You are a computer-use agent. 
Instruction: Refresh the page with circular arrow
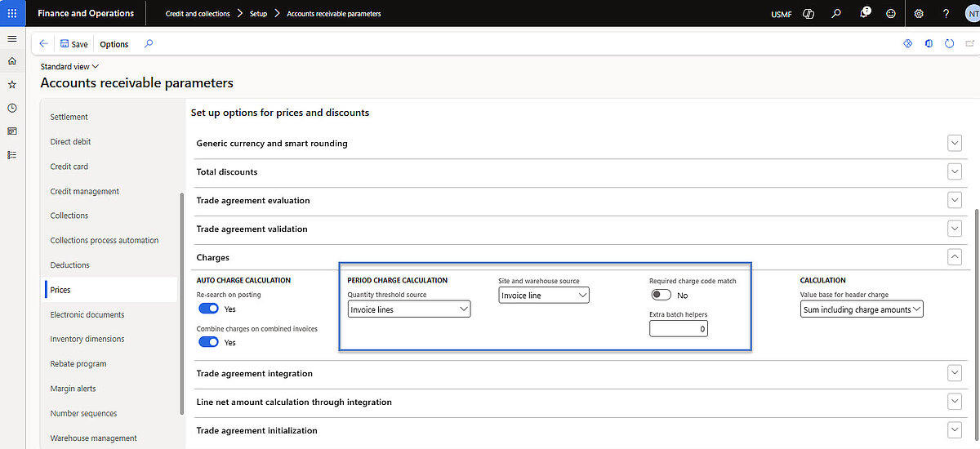[950, 44]
